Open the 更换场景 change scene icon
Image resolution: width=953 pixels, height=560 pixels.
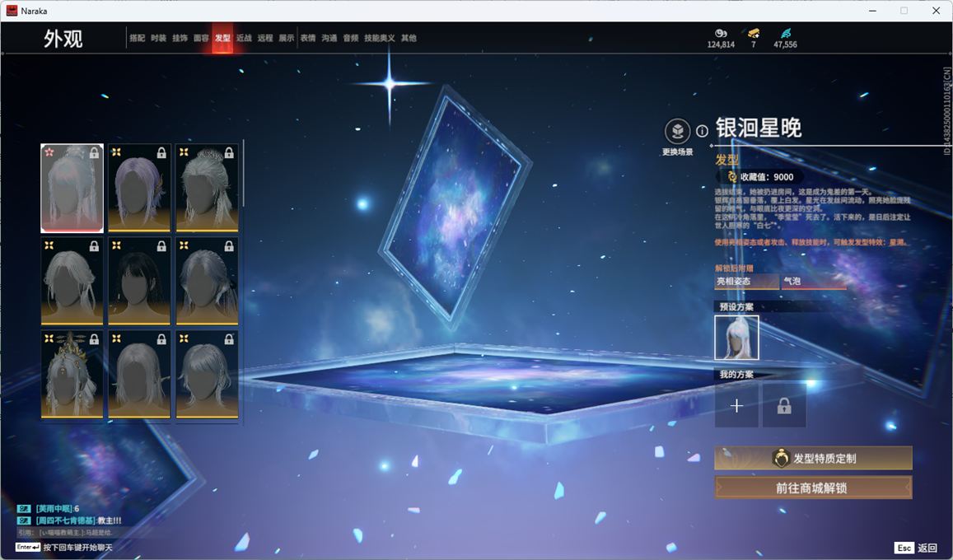[x=677, y=131]
